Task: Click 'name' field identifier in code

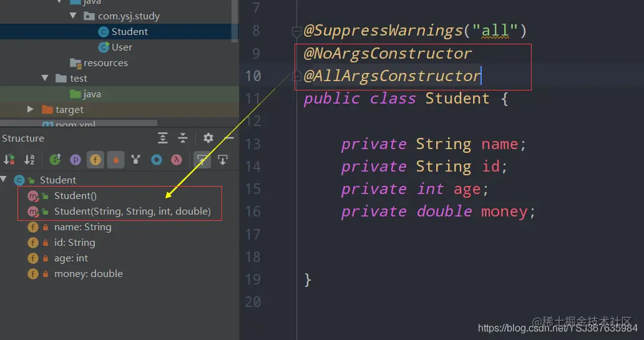Action: coord(499,144)
